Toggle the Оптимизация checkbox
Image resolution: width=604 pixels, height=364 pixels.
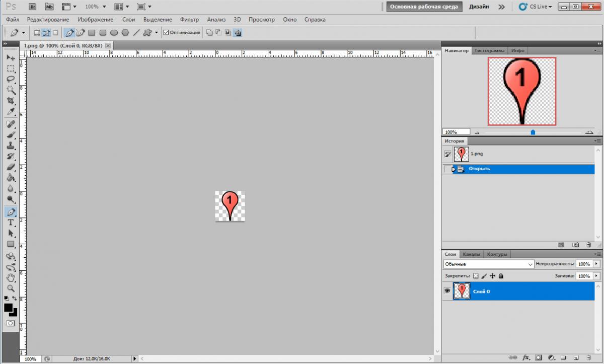pos(166,33)
